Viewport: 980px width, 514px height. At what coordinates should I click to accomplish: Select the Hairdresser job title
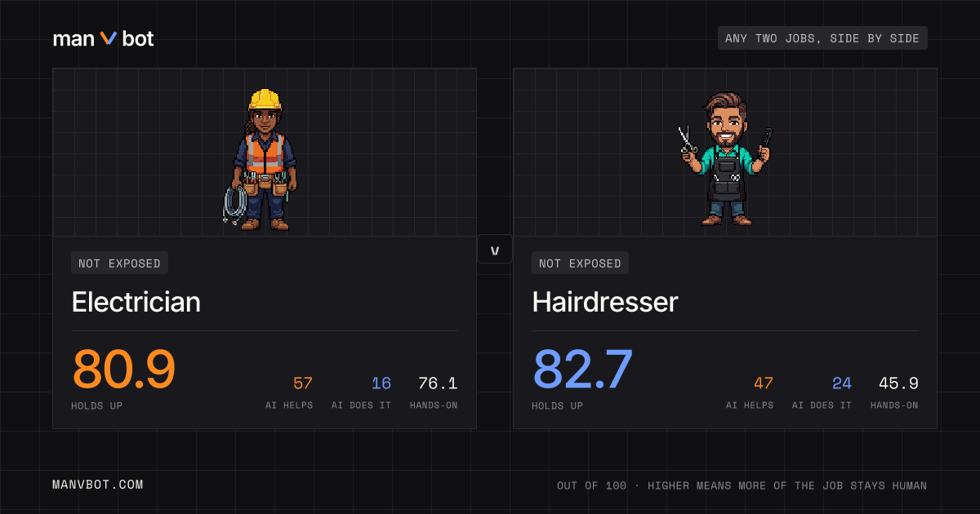605,302
